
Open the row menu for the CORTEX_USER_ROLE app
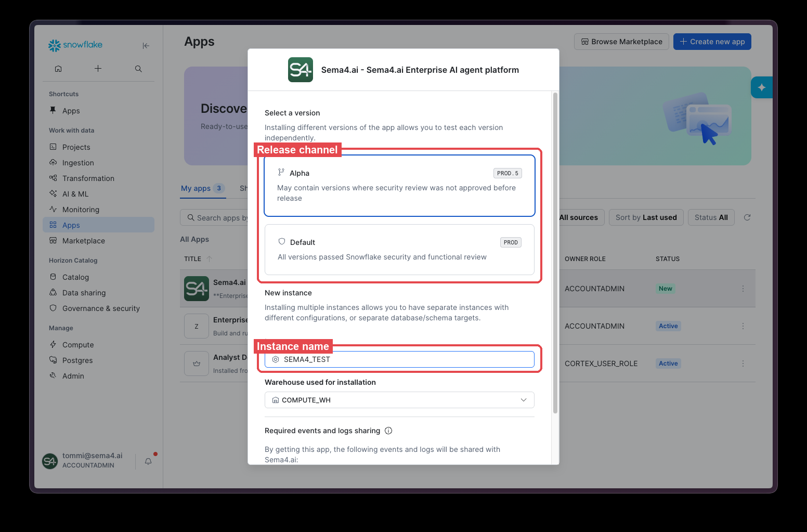743,364
